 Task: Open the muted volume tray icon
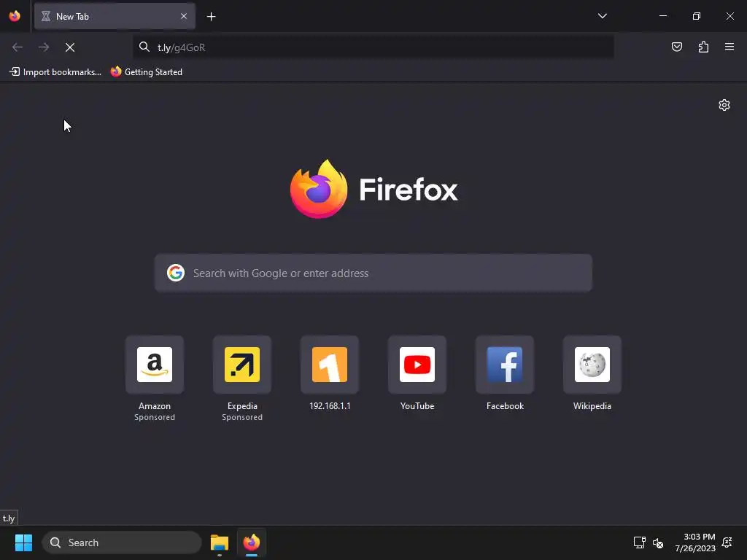(658, 542)
